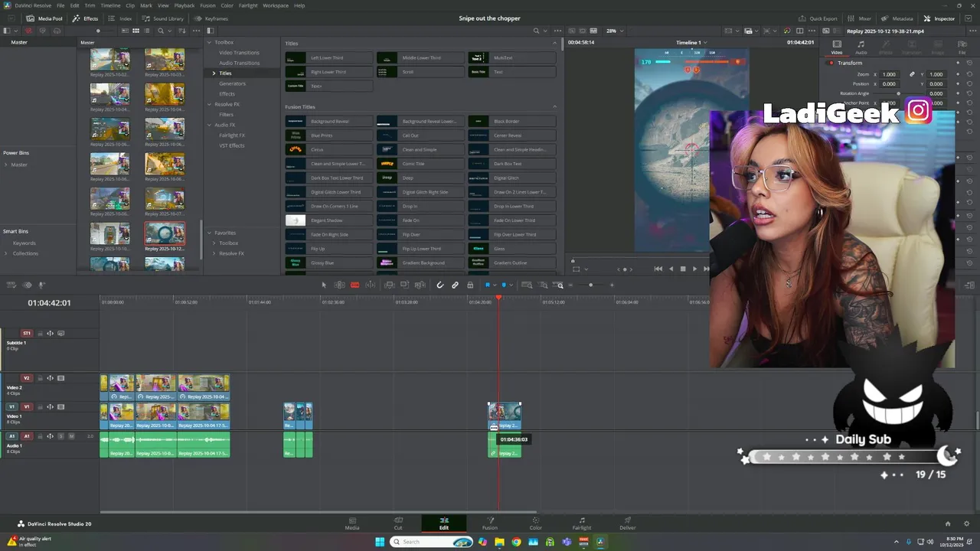
Task: Toggle timeline Snapping magnet icon
Action: coord(440,285)
